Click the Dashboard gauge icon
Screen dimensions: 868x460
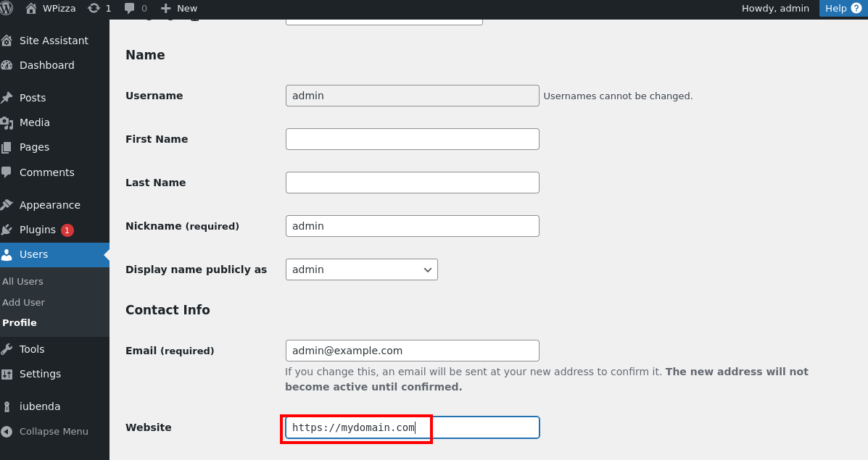pyautogui.click(x=7, y=65)
